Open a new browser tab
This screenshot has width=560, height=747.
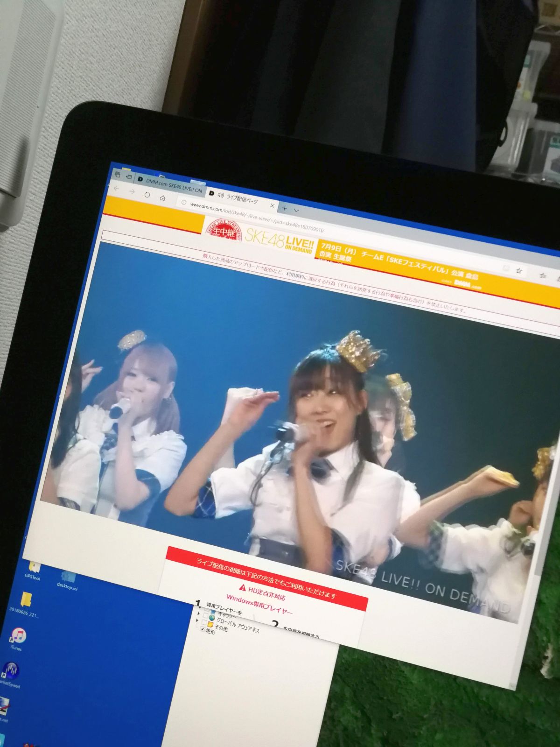pos(285,208)
